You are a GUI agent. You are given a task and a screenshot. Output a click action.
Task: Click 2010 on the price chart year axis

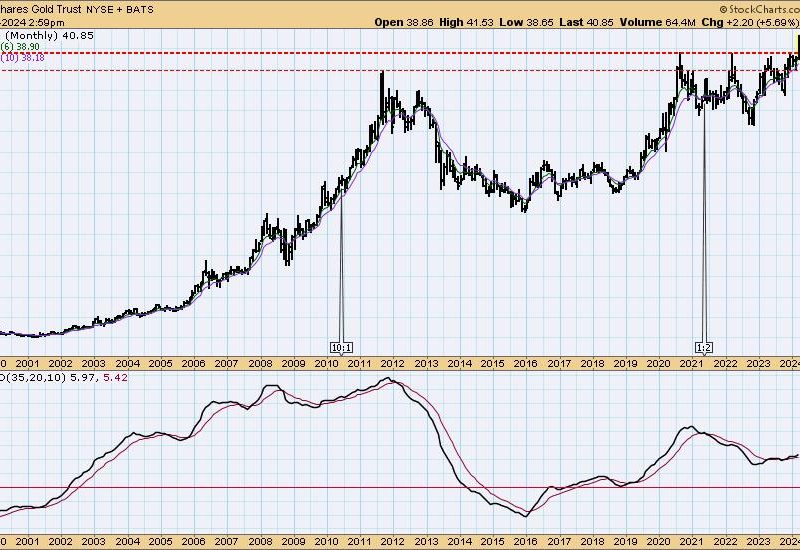327,364
